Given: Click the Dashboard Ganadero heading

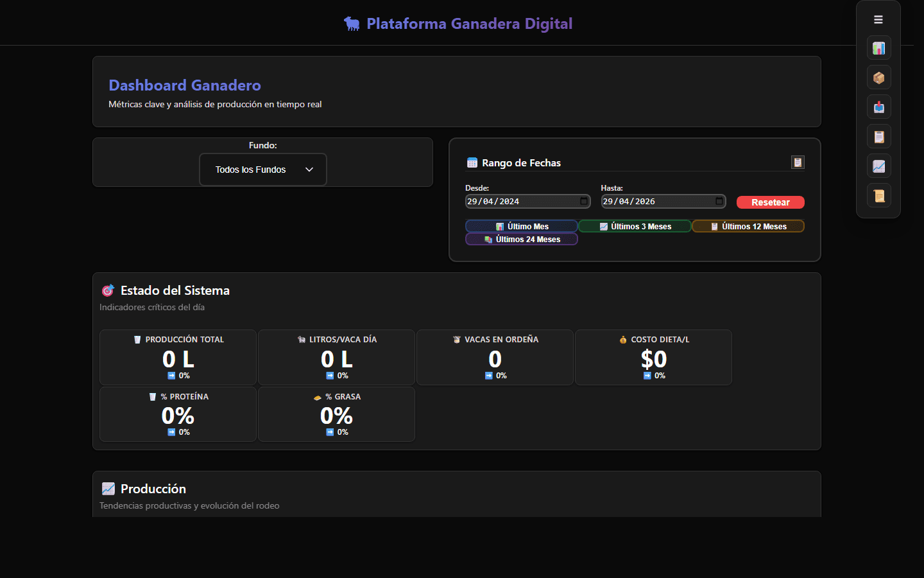Looking at the screenshot, I should pyautogui.click(x=185, y=85).
